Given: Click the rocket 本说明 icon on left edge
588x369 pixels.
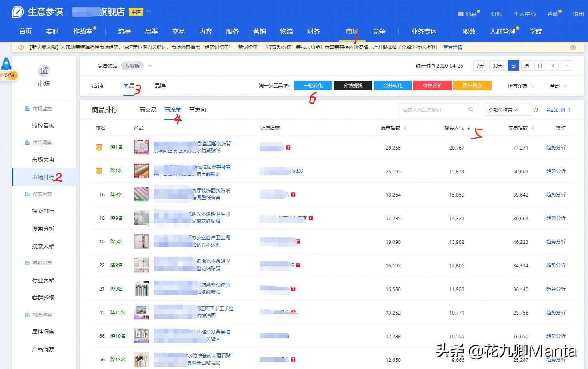Looking at the screenshot, I should pyautogui.click(x=6, y=63).
